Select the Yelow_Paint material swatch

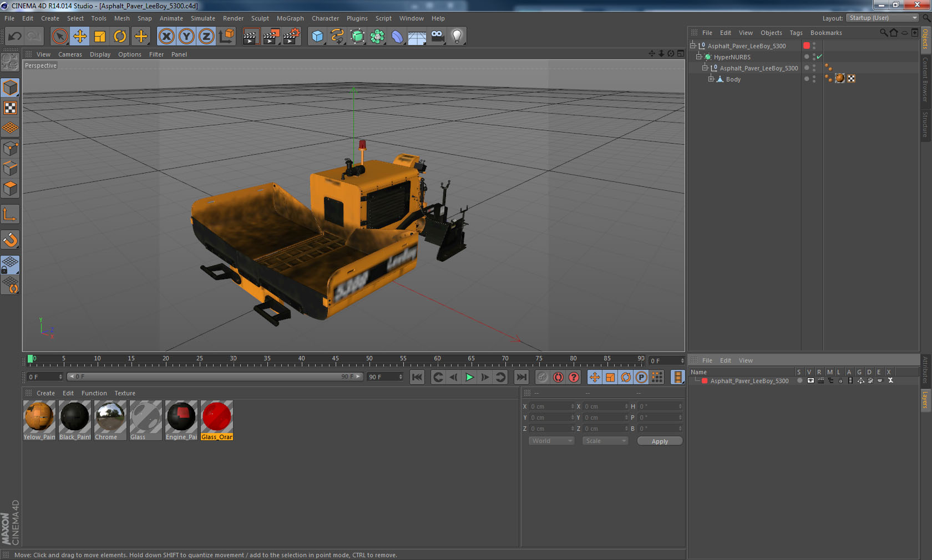[x=39, y=420]
